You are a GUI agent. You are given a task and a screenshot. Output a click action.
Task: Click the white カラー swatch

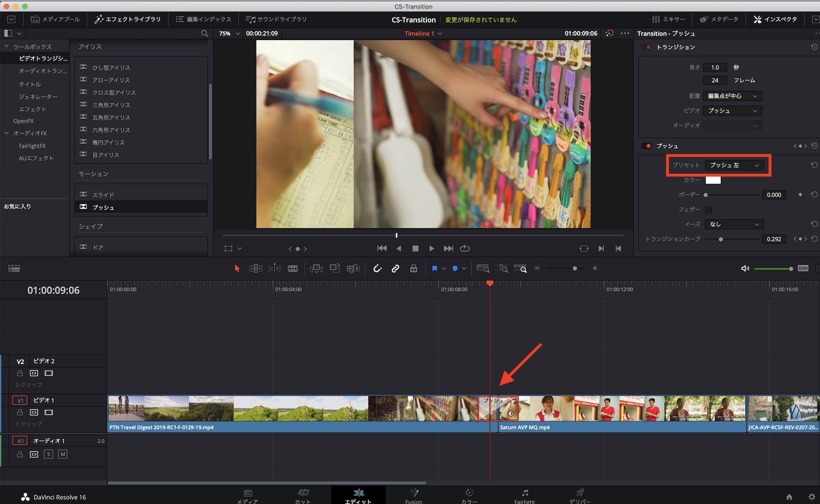coord(713,180)
